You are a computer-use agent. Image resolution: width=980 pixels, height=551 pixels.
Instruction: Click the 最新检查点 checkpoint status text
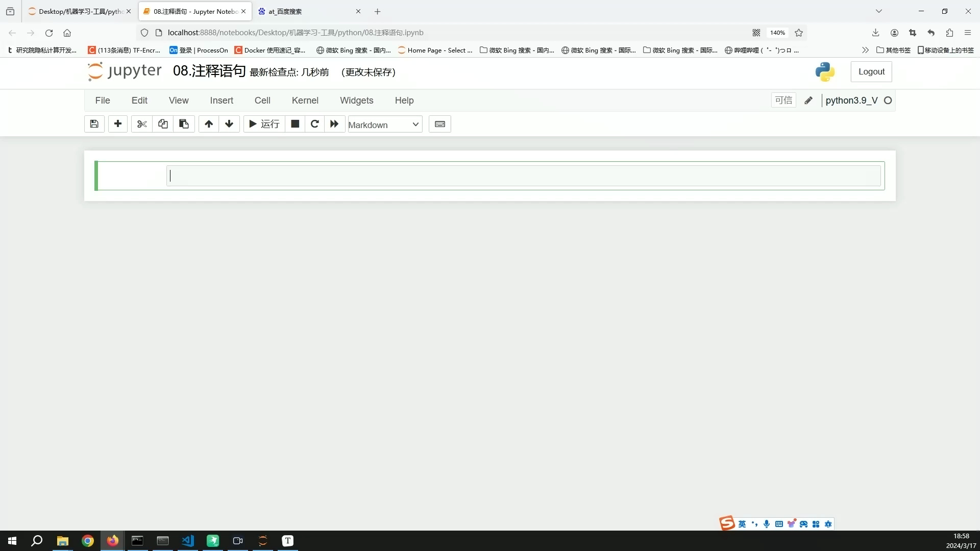coord(289,72)
